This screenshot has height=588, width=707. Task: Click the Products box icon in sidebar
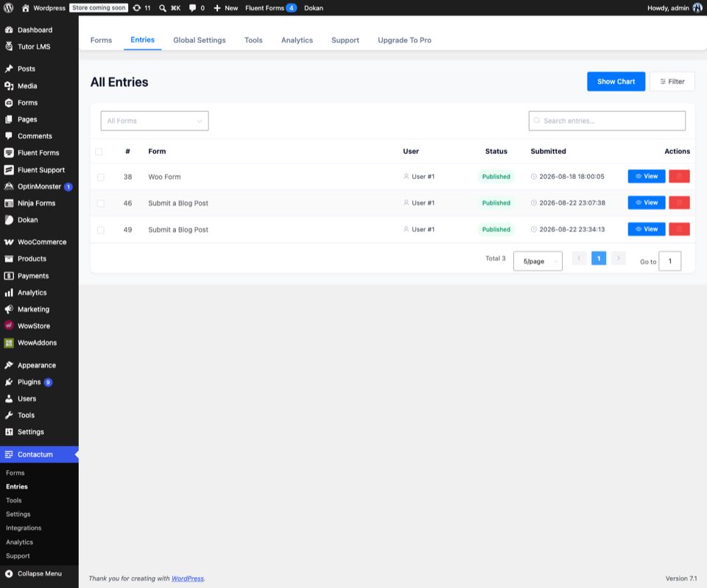(9, 259)
